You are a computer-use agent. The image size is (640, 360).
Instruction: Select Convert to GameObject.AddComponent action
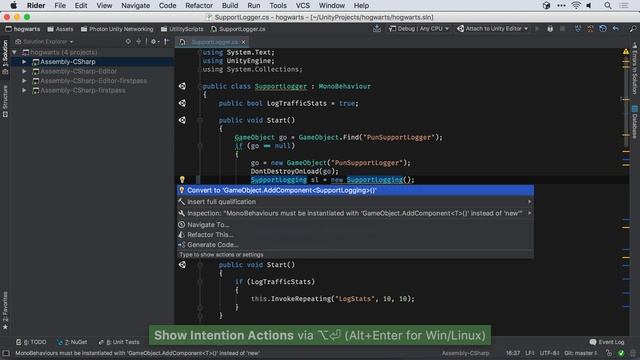tap(355, 190)
